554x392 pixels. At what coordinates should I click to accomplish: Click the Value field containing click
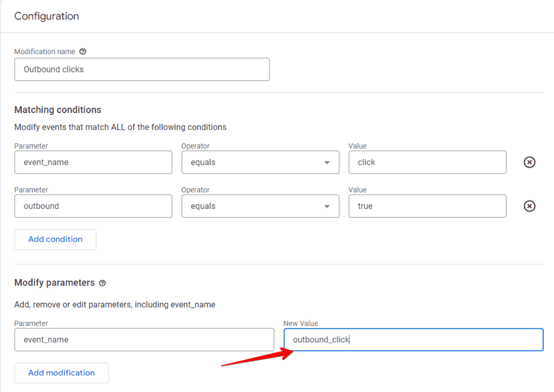click(427, 162)
